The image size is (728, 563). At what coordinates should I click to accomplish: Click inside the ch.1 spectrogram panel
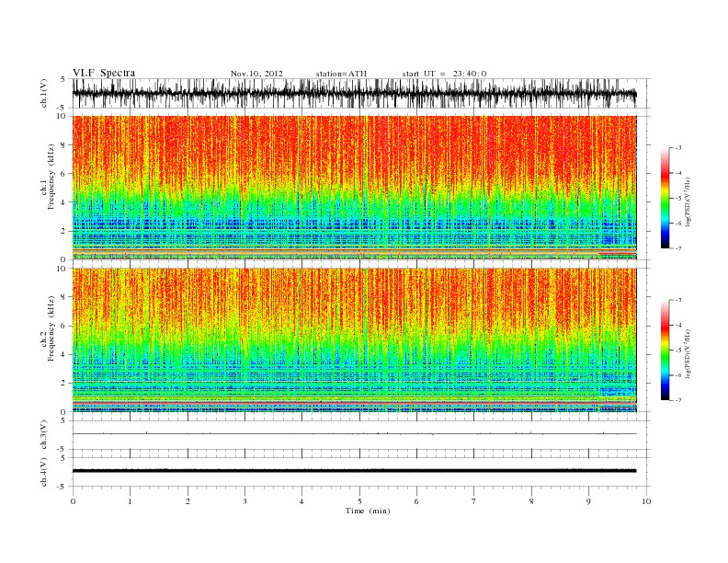pyautogui.click(x=354, y=188)
